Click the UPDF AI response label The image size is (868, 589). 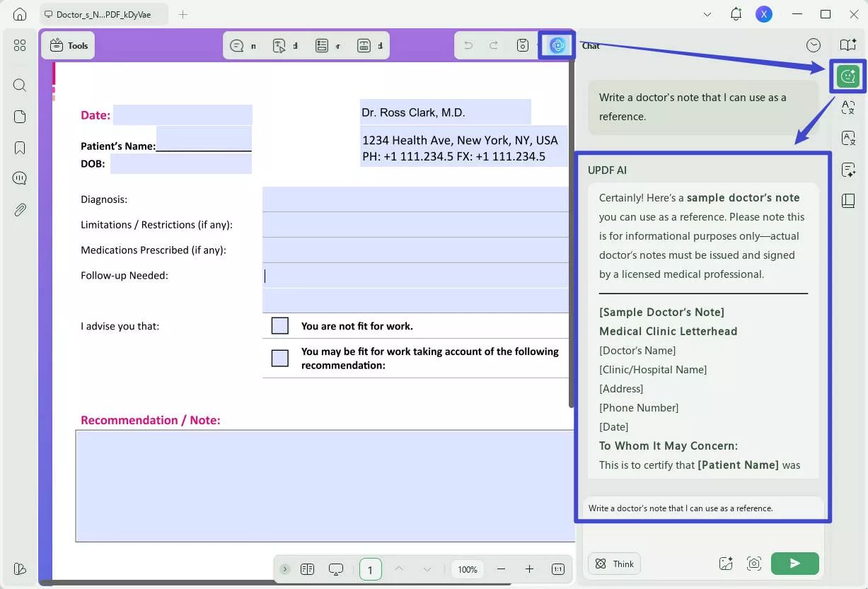tap(607, 170)
